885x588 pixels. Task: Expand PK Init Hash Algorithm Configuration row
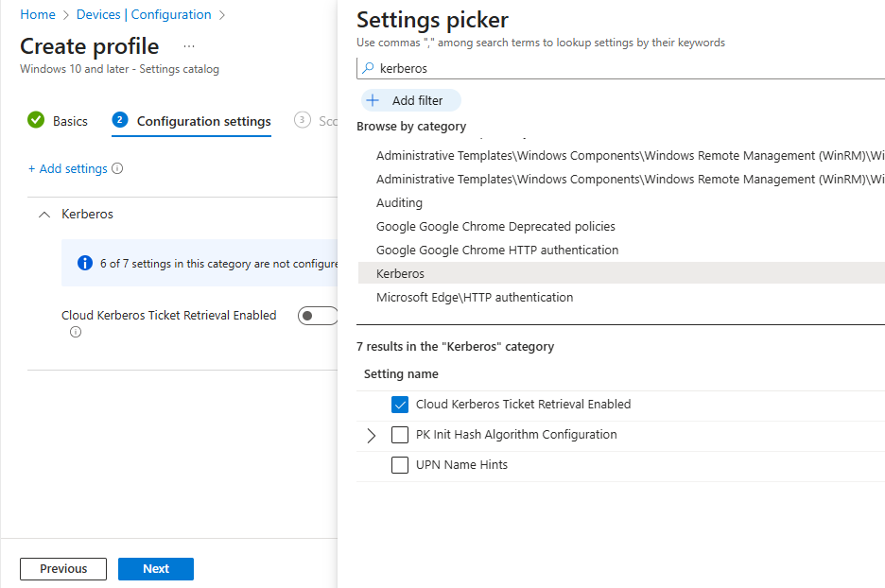(x=371, y=436)
